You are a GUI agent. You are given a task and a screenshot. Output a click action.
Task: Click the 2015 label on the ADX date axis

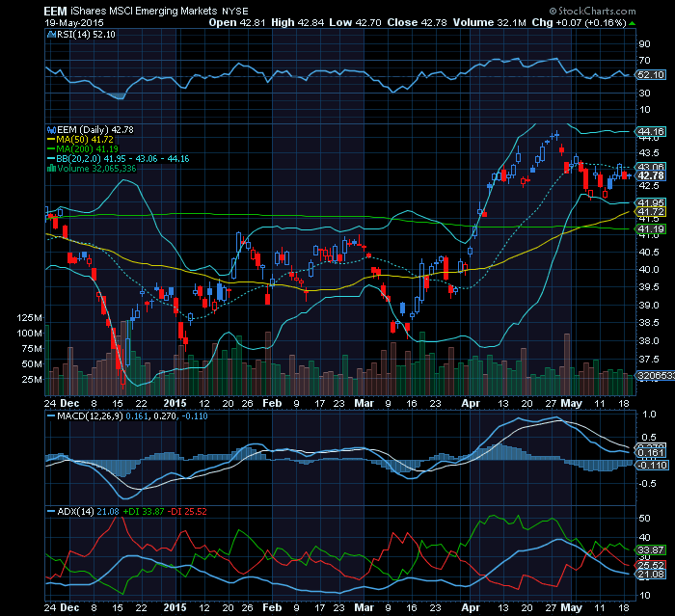[x=175, y=608]
